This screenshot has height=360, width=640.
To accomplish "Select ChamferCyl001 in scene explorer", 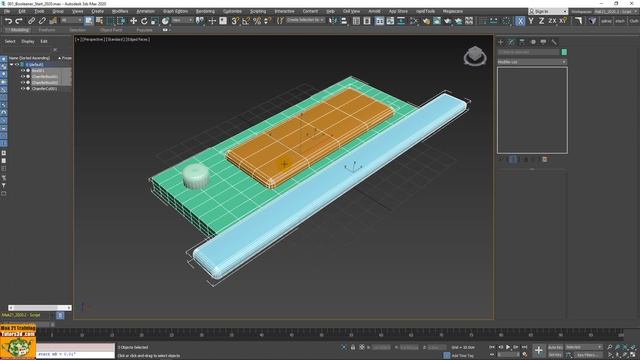I will pos(44,89).
